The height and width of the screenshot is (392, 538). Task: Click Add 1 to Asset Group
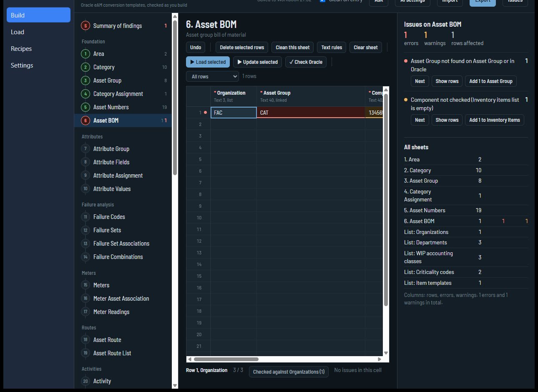pyautogui.click(x=491, y=81)
